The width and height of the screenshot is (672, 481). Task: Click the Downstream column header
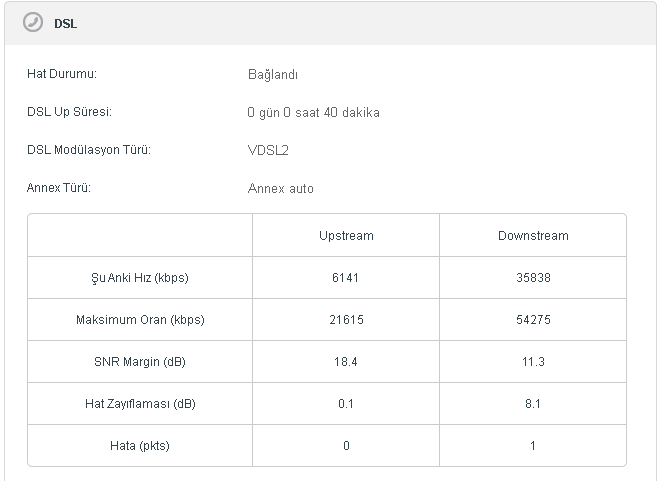[533, 236]
